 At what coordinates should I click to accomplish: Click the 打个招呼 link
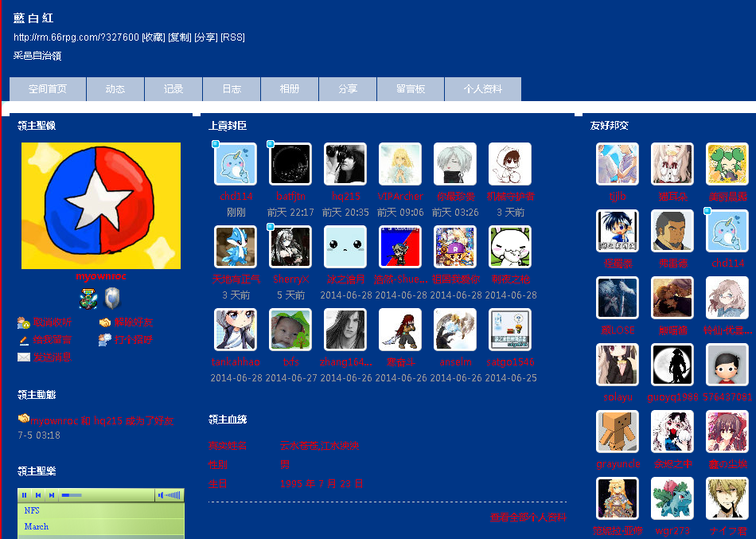coord(134,340)
